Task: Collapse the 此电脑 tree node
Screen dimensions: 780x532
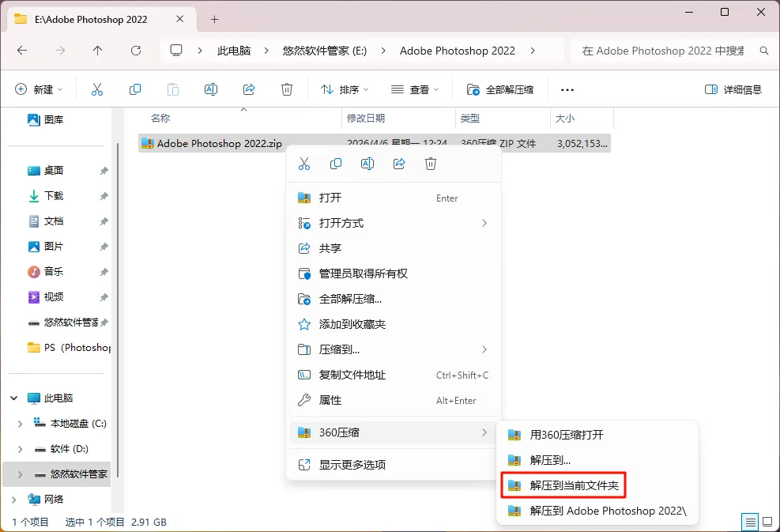Action: point(14,398)
